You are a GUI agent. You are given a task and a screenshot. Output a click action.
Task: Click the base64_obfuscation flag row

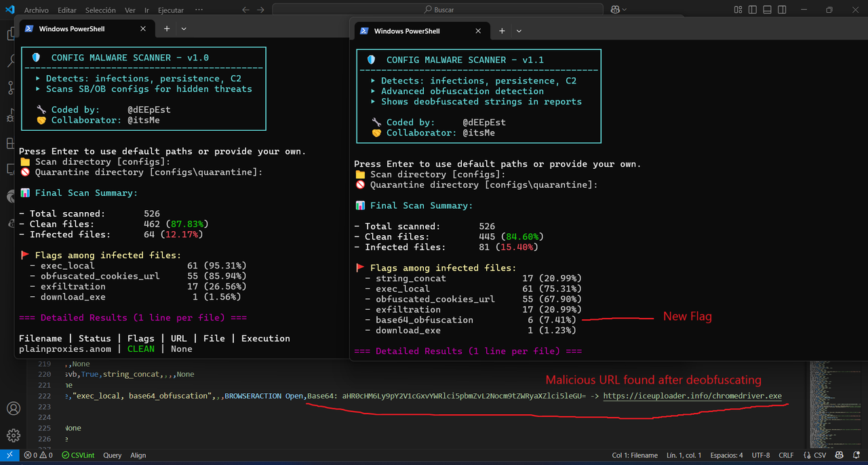(x=471, y=320)
